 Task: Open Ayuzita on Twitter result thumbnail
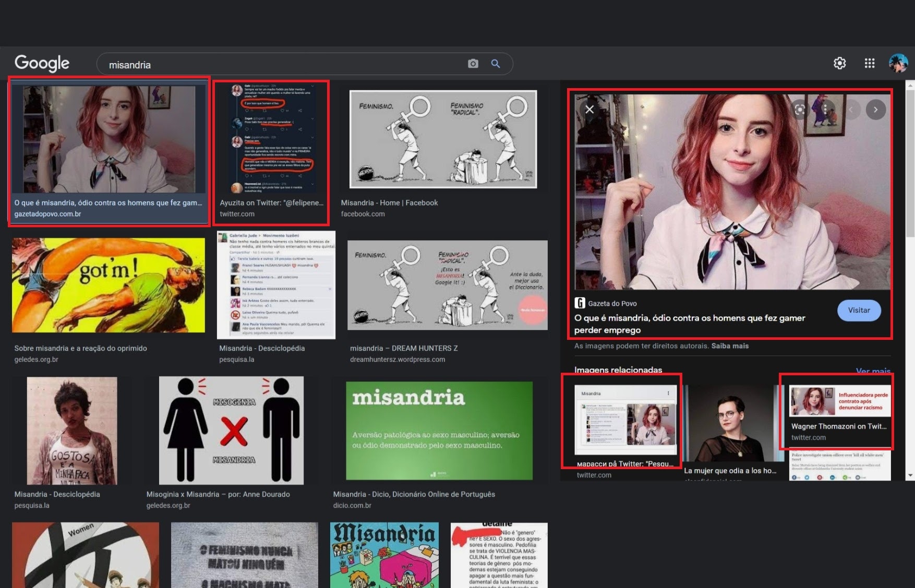pos(272,138)
